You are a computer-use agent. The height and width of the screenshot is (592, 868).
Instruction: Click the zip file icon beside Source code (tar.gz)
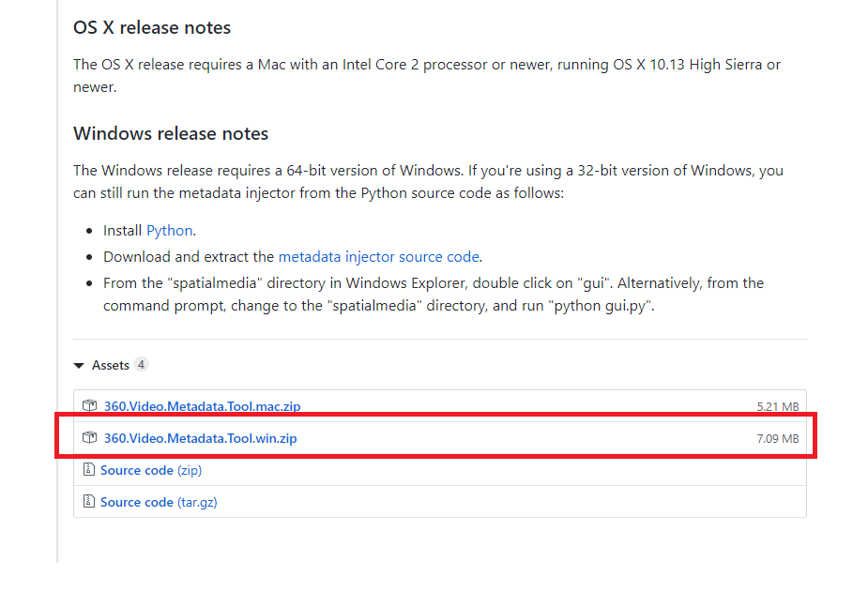pyautogui.click(x=88, y=502)
